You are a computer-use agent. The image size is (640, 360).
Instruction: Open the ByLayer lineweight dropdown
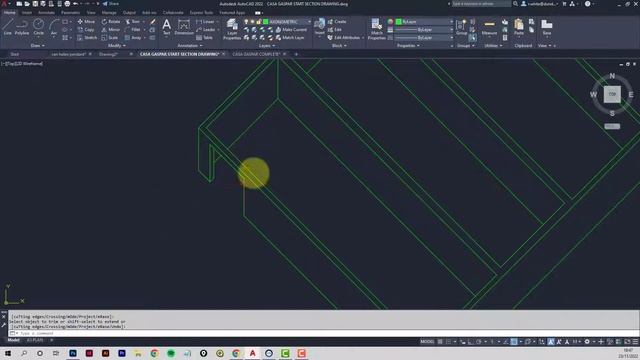pos(451,30)
